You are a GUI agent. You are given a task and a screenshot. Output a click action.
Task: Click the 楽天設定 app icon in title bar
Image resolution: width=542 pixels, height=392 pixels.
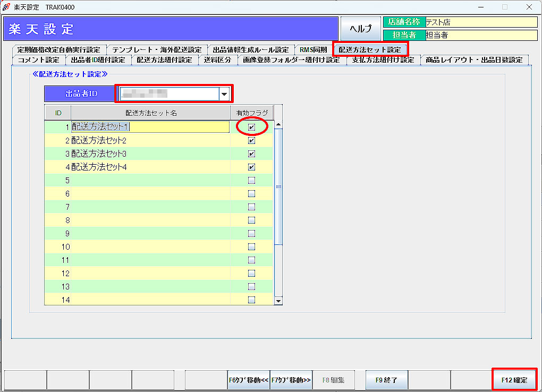[6, 7]
